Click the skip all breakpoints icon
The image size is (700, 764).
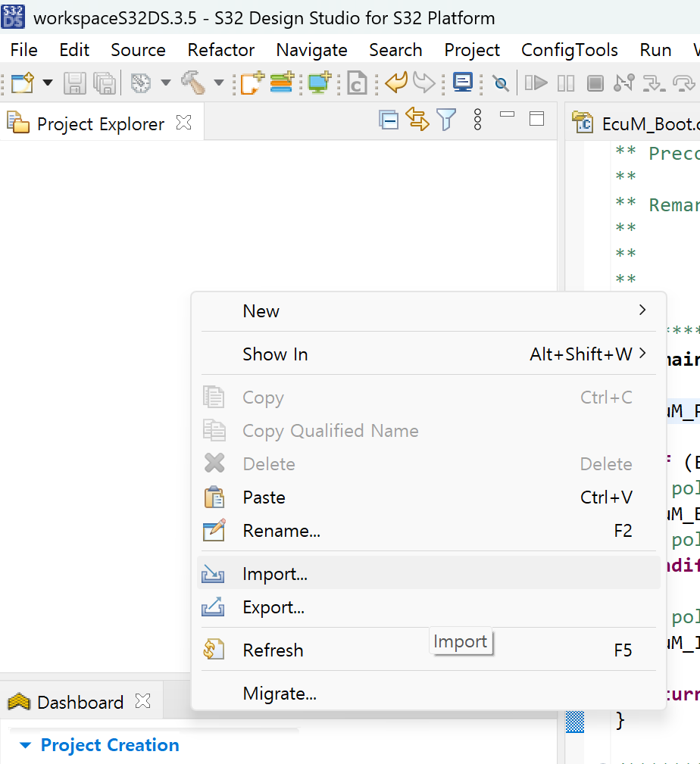501,83
